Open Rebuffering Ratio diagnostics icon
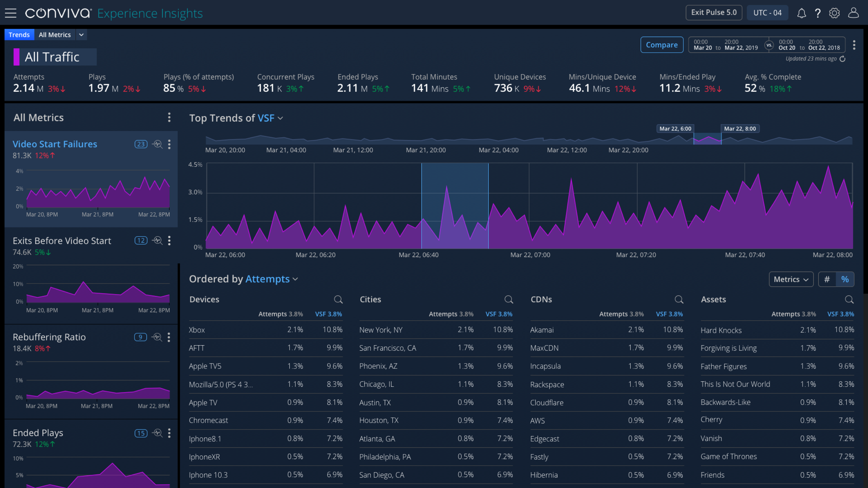 (x=157, y=337)
